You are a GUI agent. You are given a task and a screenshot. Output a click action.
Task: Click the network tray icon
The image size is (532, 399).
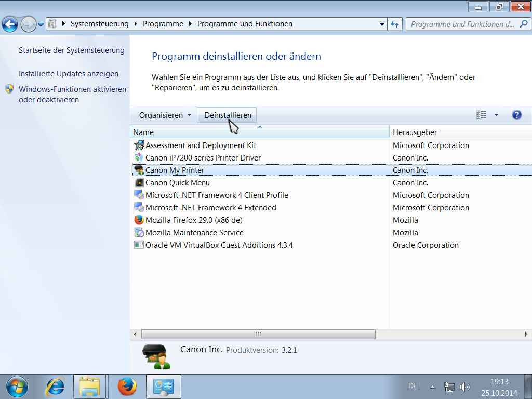449,387
